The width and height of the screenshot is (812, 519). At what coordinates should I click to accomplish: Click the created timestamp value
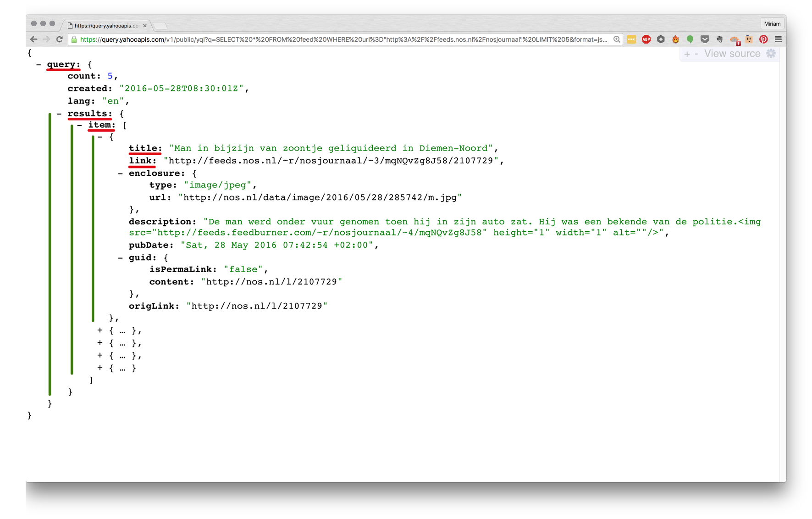point(182,89)
